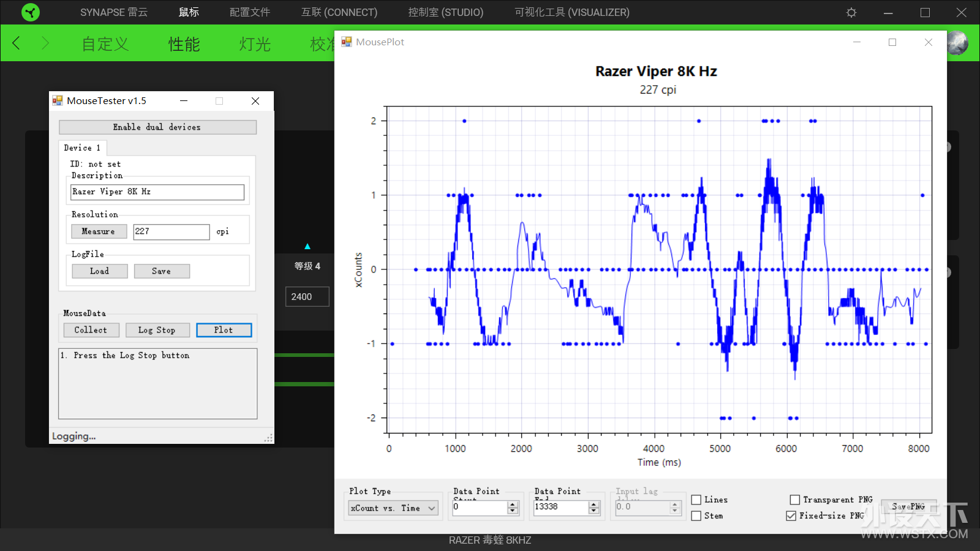Select the Device 1 tab in MouseTester
980x551 pixels.
83,148
